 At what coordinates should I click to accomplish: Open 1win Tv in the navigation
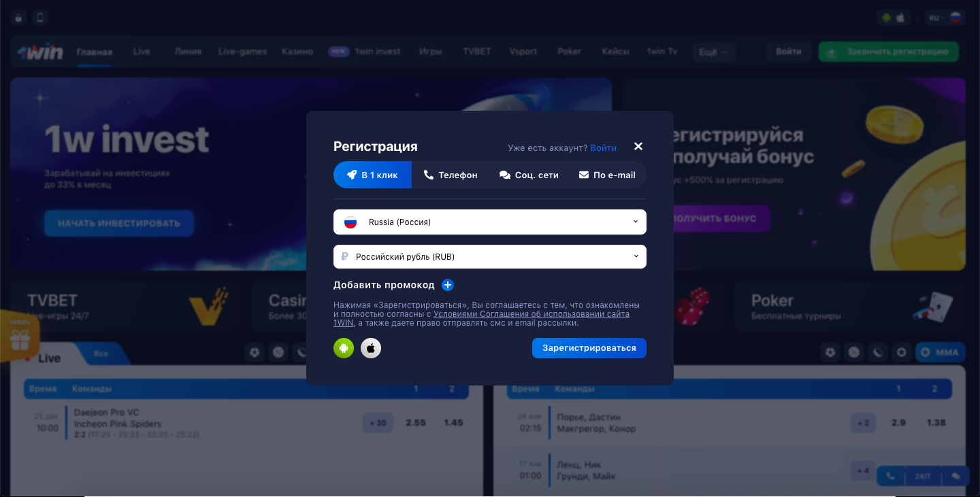point(661,52)
